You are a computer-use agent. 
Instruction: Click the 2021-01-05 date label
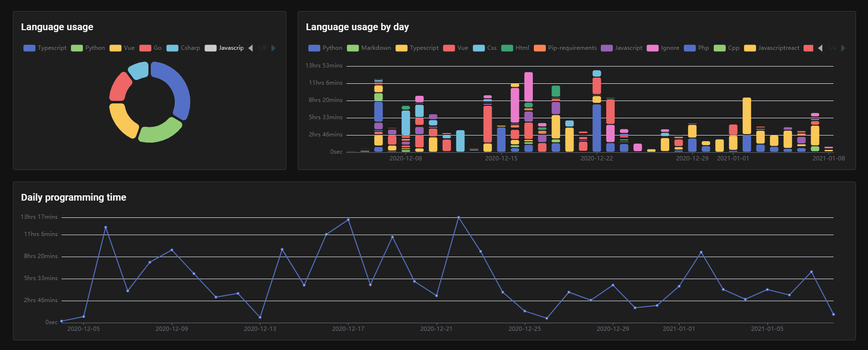(x=767, y=329)
